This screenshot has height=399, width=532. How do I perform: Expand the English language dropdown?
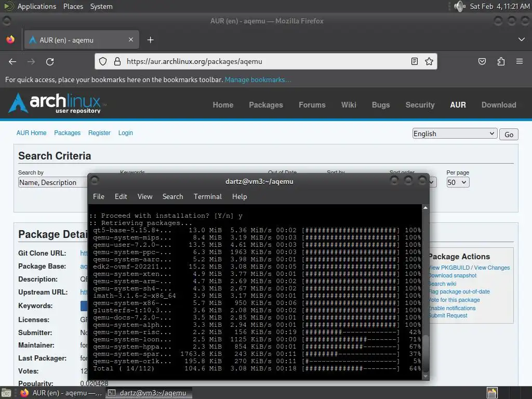click(455, 134)
